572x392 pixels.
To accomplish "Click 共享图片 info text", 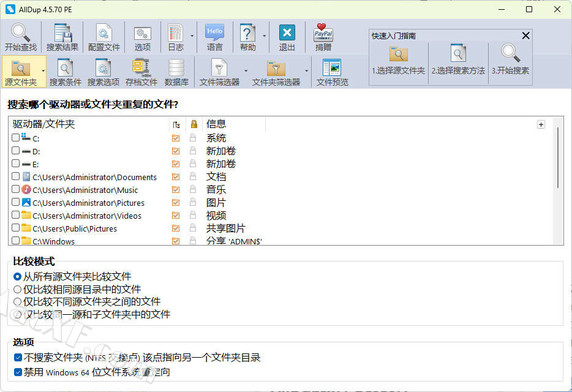I will point(226,228).
